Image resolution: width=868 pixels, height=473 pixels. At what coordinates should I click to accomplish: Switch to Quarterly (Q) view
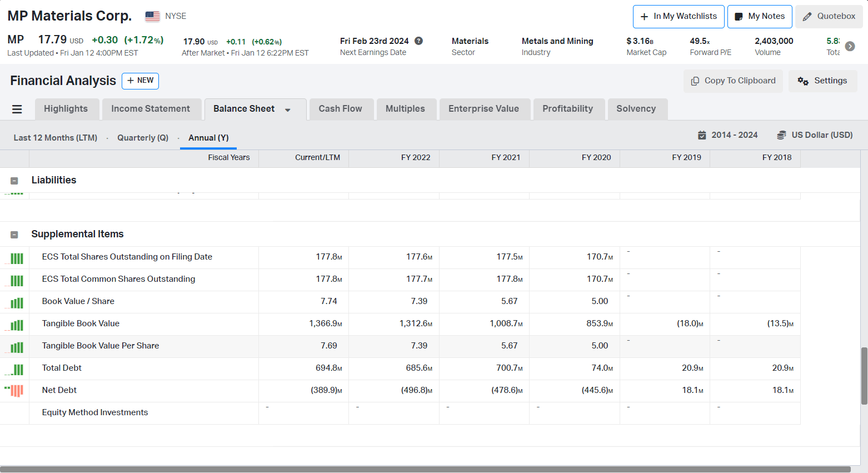tap(143, 137)
